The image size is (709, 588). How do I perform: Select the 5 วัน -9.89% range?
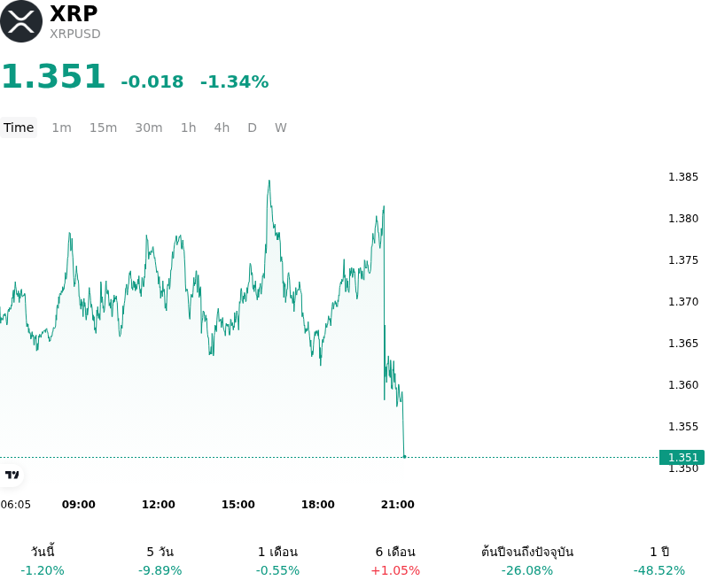pyautogui.click(x=160, y=561)
